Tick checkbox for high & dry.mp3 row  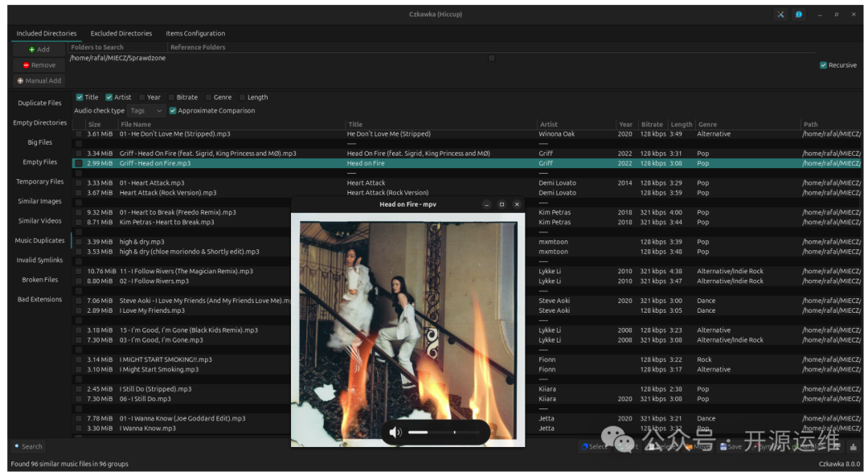[79, 241]
